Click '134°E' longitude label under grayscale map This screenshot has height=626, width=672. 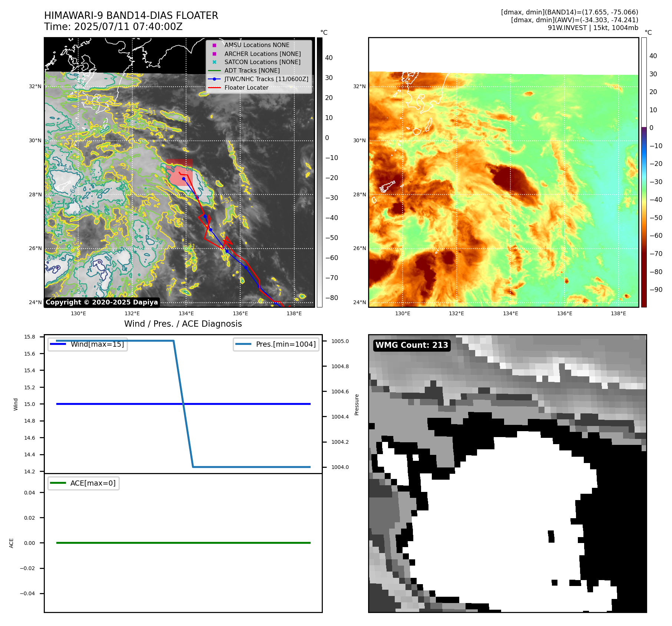tap(186, 313)
